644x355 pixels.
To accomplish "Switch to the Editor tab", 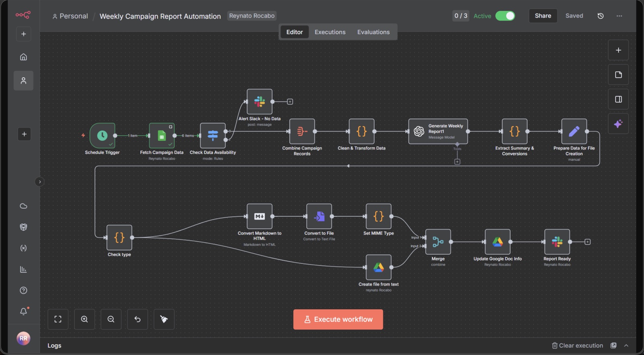I will tap(295, 32).
